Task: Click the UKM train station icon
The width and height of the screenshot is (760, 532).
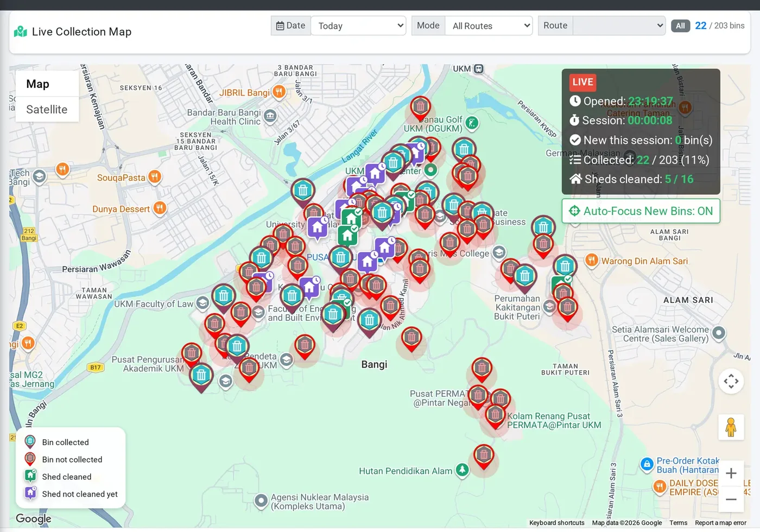Action: pyautogui.click(x=478, y=69)
